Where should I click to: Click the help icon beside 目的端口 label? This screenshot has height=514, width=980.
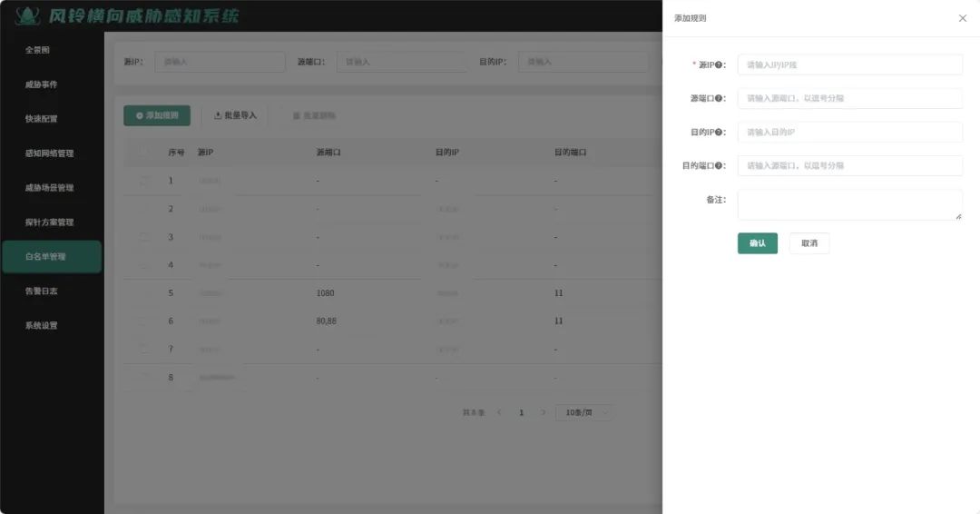coord(718,166)
